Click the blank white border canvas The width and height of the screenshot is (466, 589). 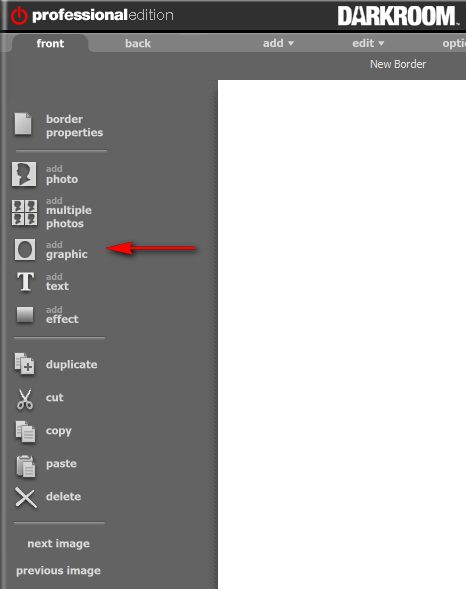(342, 334)
